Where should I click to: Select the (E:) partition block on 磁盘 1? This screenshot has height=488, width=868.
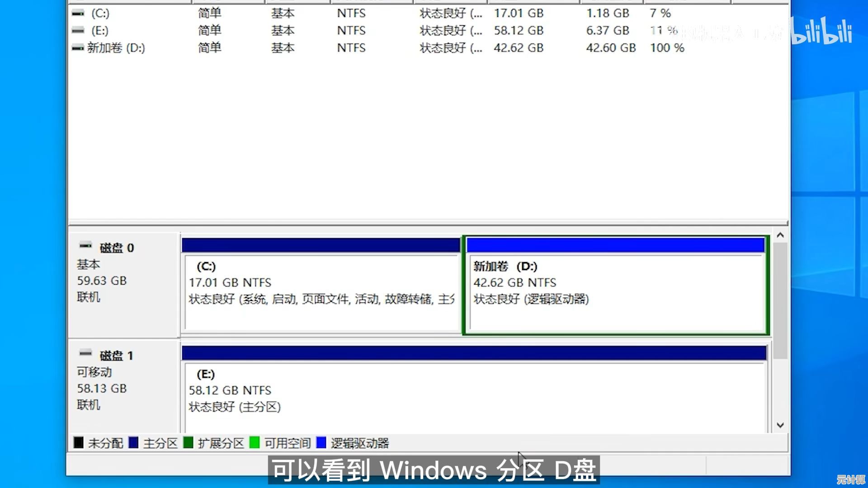pos(474,389)
